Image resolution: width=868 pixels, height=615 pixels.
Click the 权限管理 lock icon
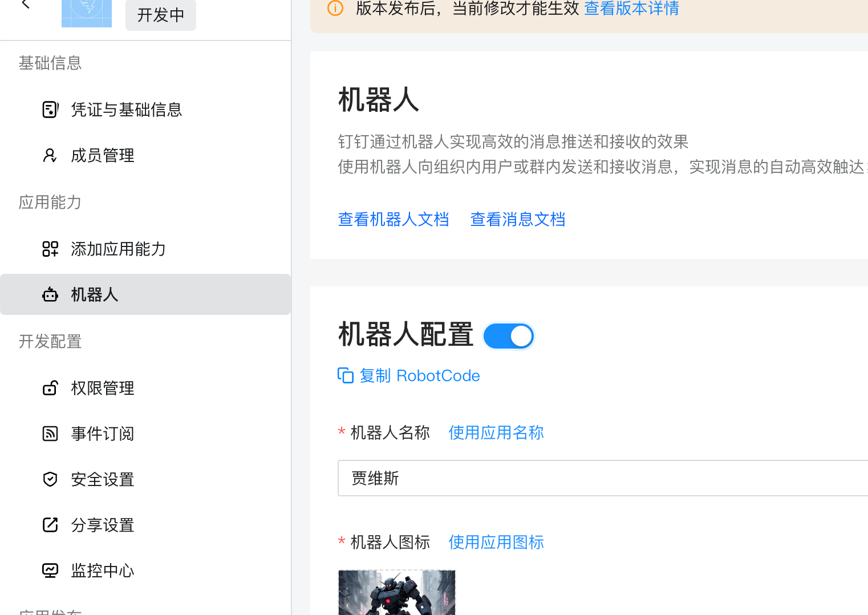click(50, 388)
